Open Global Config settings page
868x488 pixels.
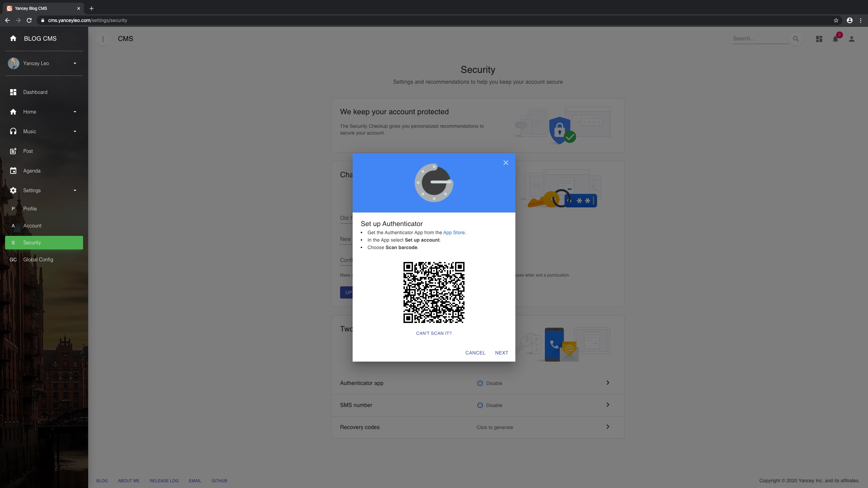44,260
